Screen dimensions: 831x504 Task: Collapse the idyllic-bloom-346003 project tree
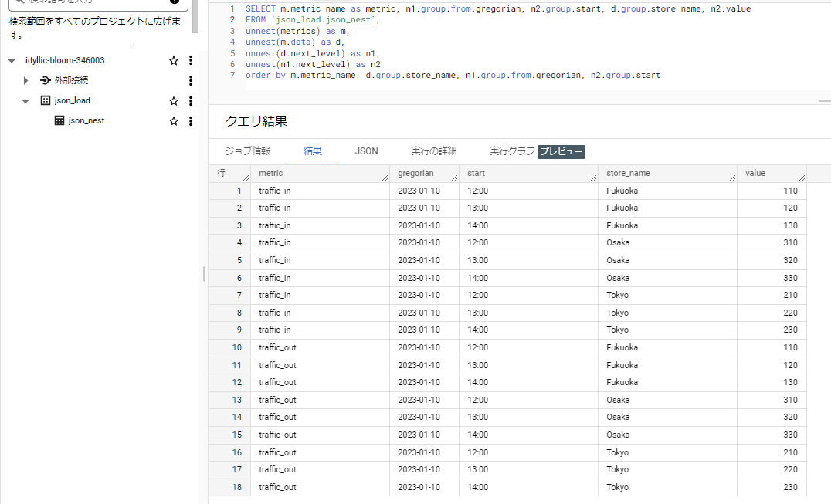pos(11,59)
